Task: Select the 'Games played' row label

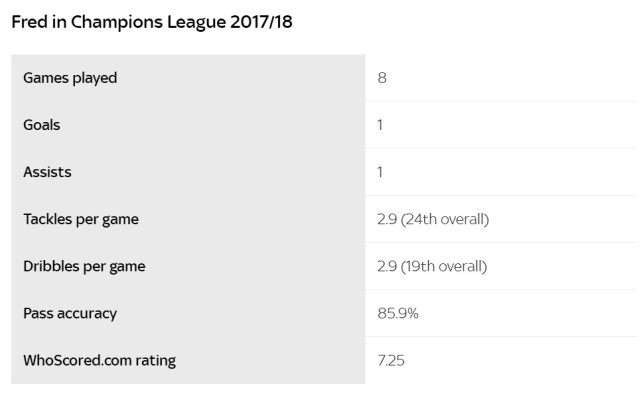Action: click(70, 78)
